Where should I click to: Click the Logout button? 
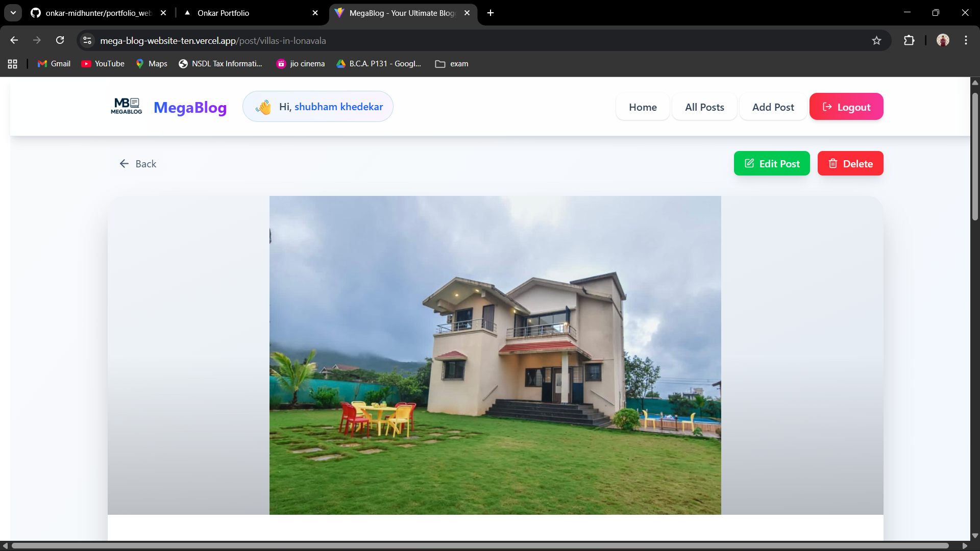click(x=846, y=107)
